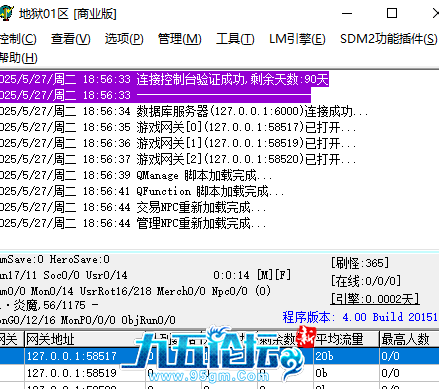439x389 pixels.
Task: Select log line 管理NPC重新加载完成
Action: coord(133,223)
